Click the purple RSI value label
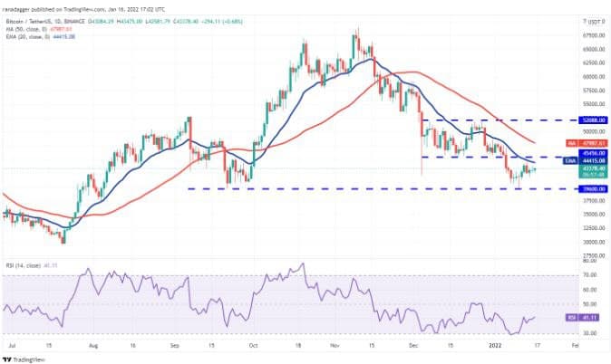Viewport: 611px width, 364px height. [582, 318]
